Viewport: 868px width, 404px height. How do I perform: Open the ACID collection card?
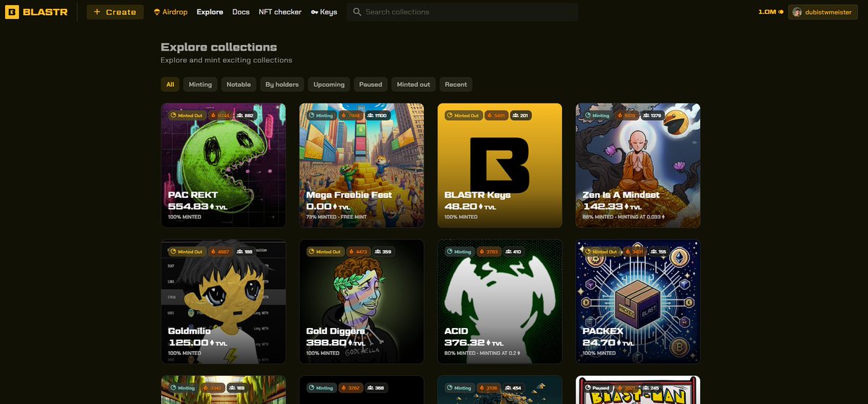500,301
